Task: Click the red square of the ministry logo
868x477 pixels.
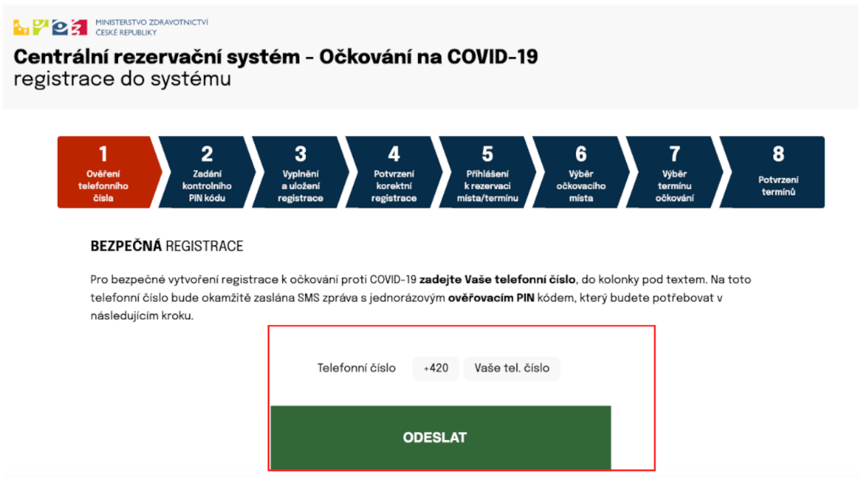Action: pos(79,28)
